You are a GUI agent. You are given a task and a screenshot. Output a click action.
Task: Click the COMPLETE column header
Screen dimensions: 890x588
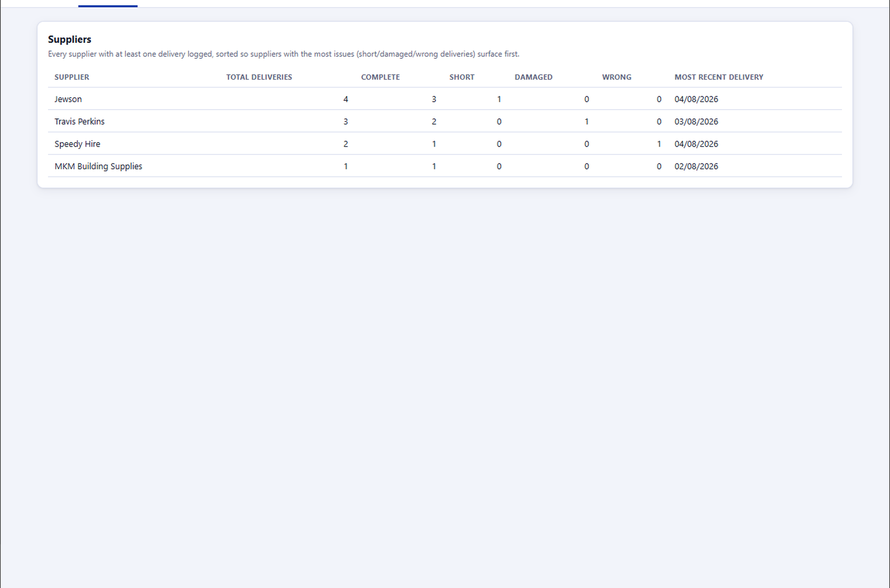click(380, 77)
